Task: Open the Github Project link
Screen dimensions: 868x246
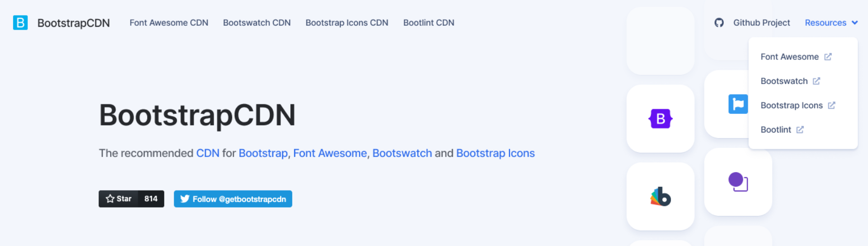Action: coord(761,23)
